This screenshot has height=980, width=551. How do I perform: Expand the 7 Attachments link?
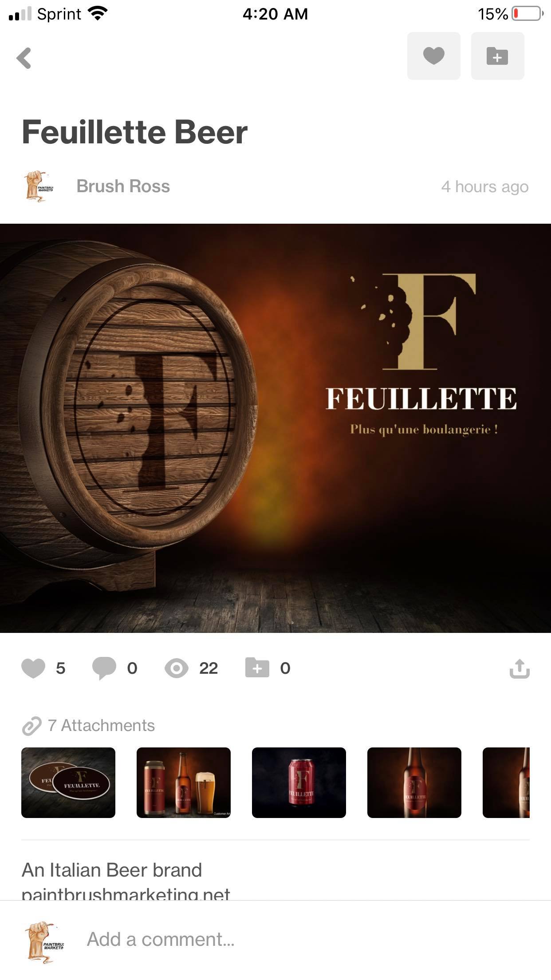[x=88, y=725]
